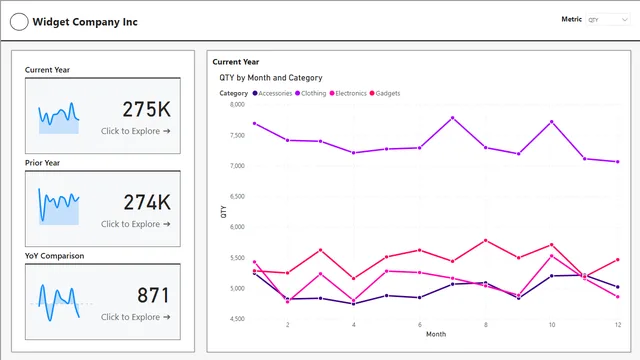Click the Click to Explore link under 275K
This screenshot has height=360, width=640.
click(x=136, y=131)
